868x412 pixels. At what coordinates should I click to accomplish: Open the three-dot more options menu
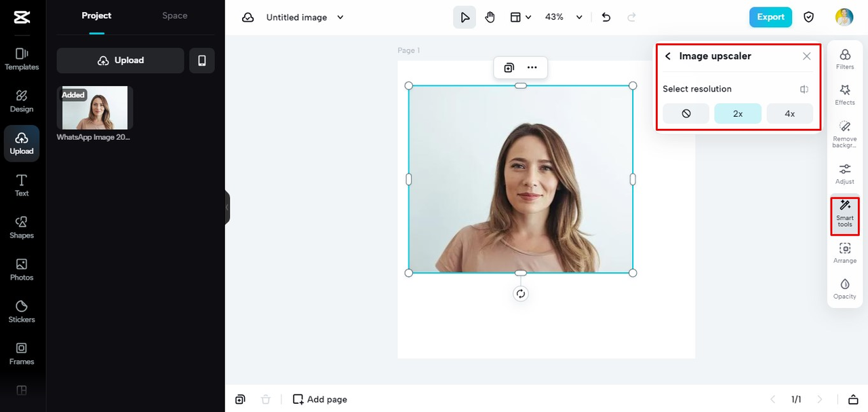(532, 68)
